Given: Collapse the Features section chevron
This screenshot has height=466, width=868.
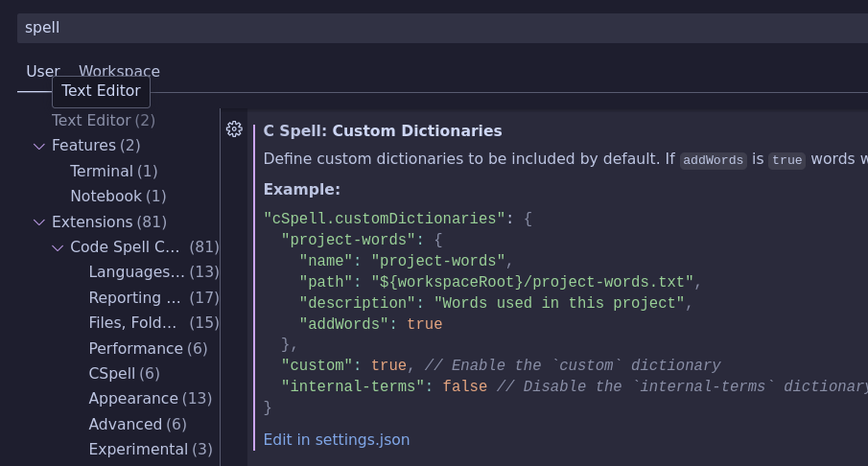Looking at the screenshot, I should coord(39,146).
